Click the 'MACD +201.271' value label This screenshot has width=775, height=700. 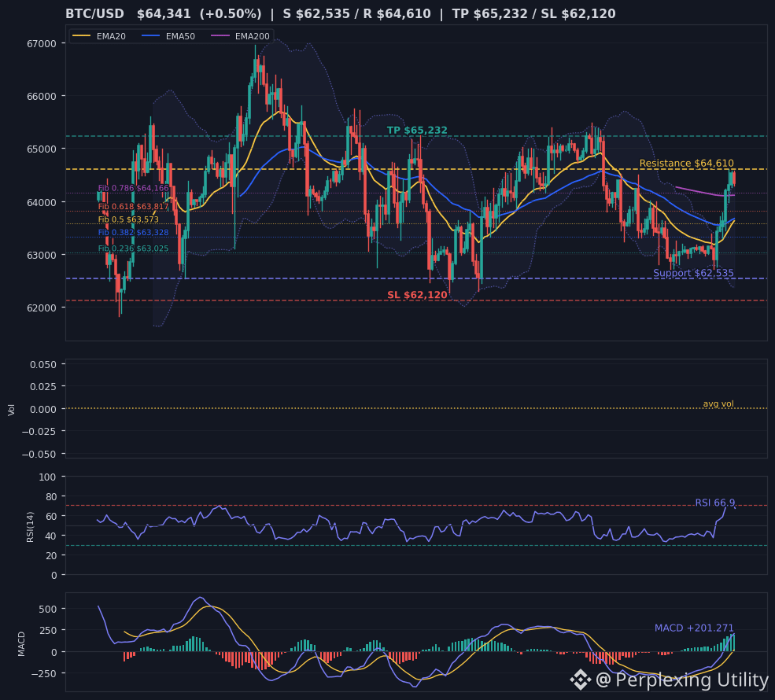click(694, 628)
